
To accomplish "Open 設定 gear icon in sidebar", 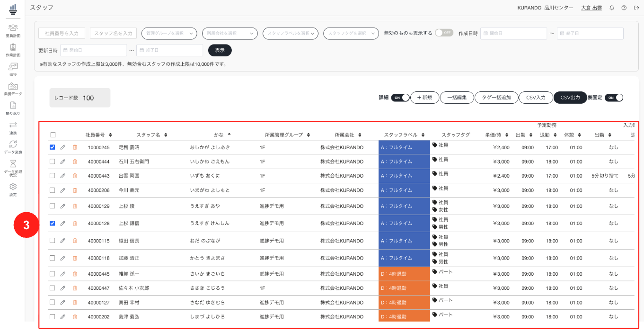I will point(13,189).
